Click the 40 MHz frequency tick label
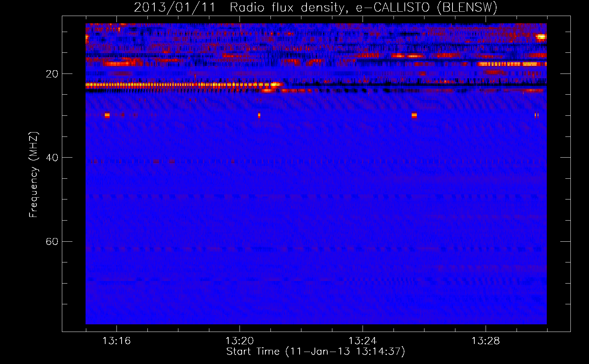 tap(52, 158)
